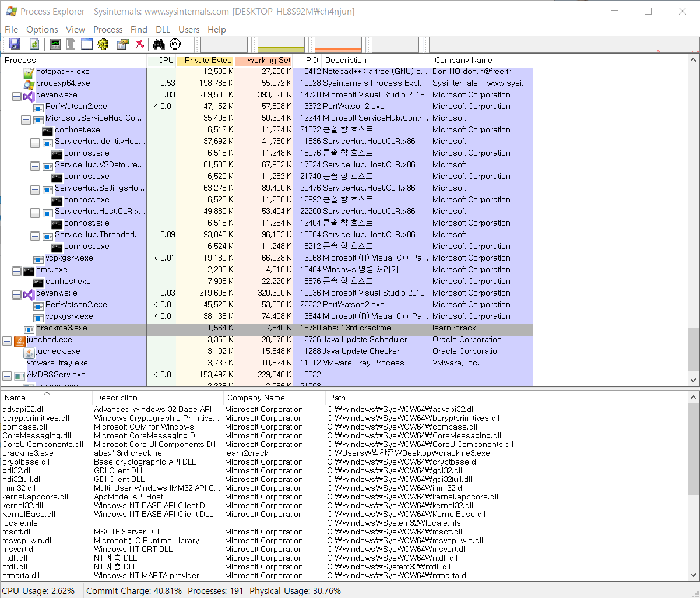This screenshot has width=700, height=598.
Task: Click the yellow gear View DLLs icon
Action: pos(103,44)
